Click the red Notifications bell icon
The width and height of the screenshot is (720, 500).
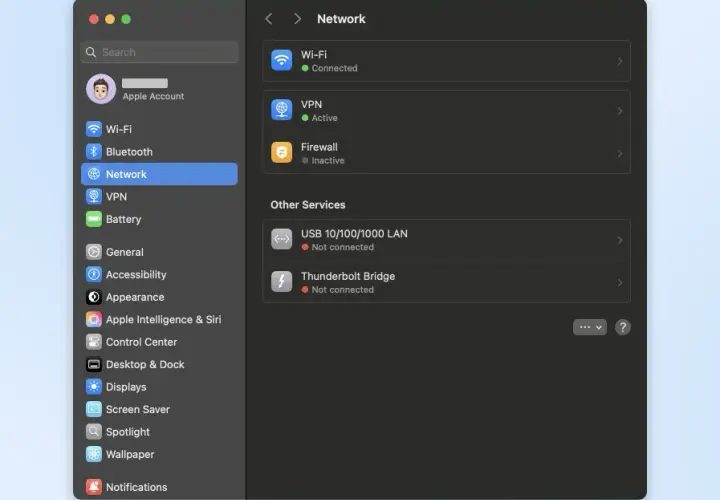tap(94, 487)
